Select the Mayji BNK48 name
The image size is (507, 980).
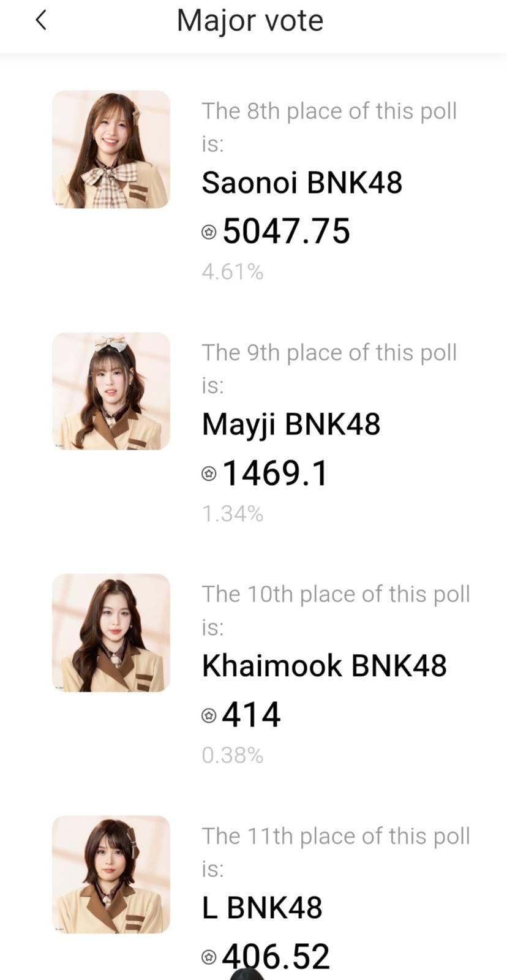[291, 424]
